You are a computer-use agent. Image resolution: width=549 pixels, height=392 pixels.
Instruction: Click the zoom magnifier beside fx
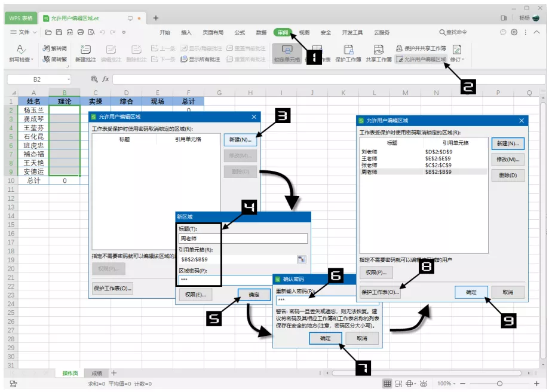pos(94,79)
